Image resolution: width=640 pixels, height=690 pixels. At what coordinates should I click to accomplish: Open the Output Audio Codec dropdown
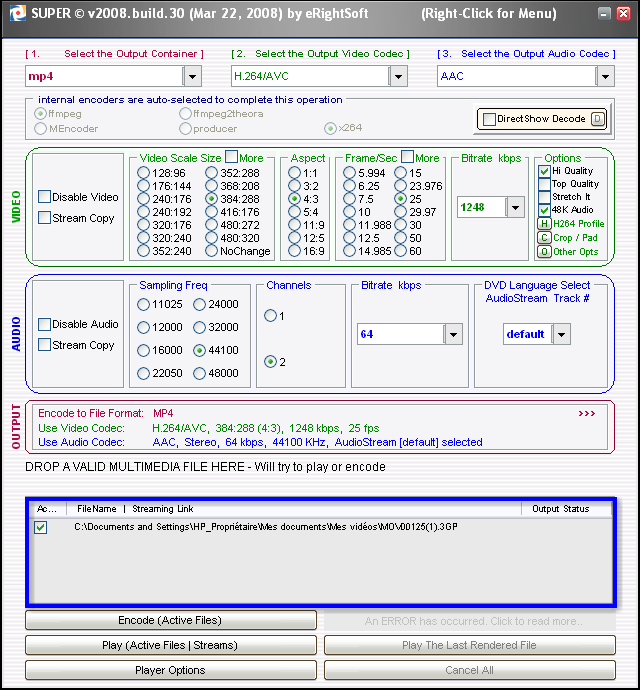tap(605, 77)
